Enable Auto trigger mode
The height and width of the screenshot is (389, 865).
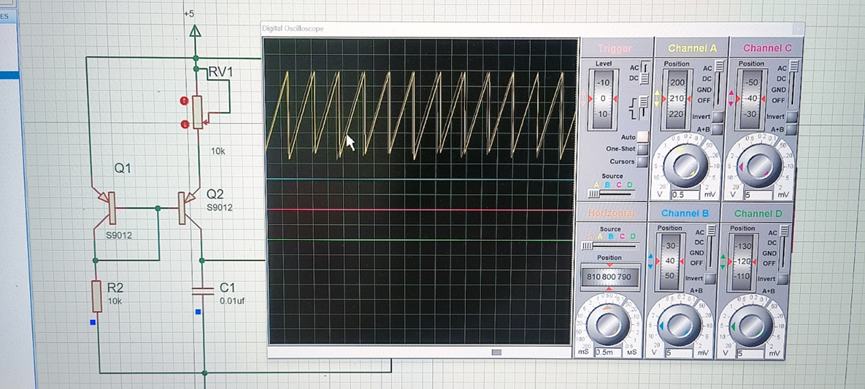(x=643, y=136)
